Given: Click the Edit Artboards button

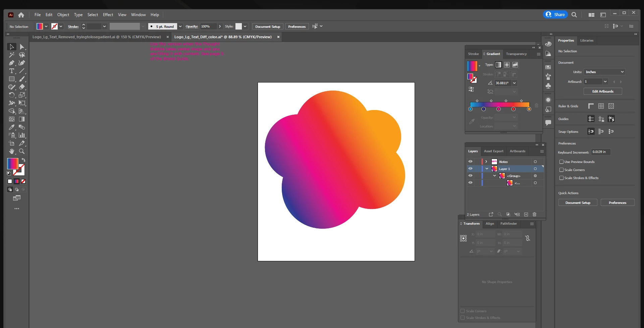Looking at the screenshot, I should (x=603, y=91).
